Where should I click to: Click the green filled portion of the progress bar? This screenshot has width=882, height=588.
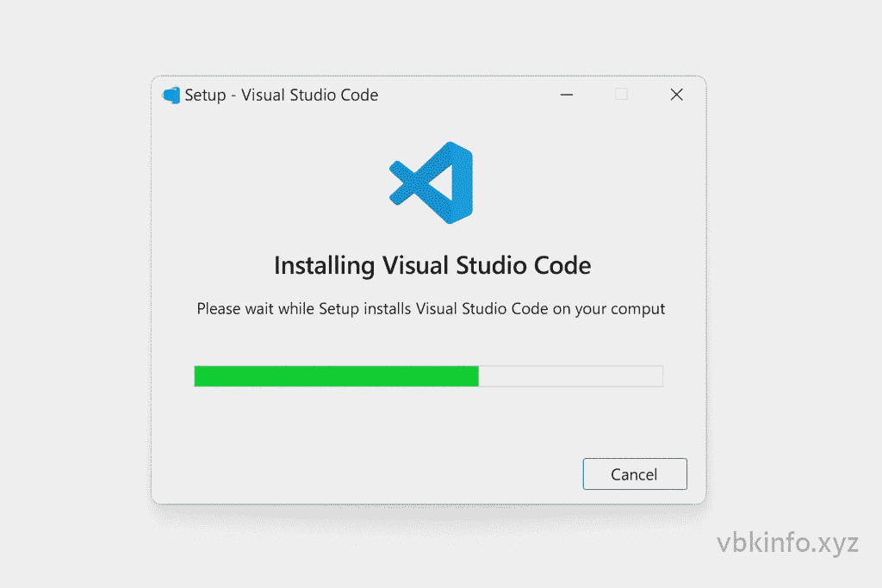pos(336,375)
